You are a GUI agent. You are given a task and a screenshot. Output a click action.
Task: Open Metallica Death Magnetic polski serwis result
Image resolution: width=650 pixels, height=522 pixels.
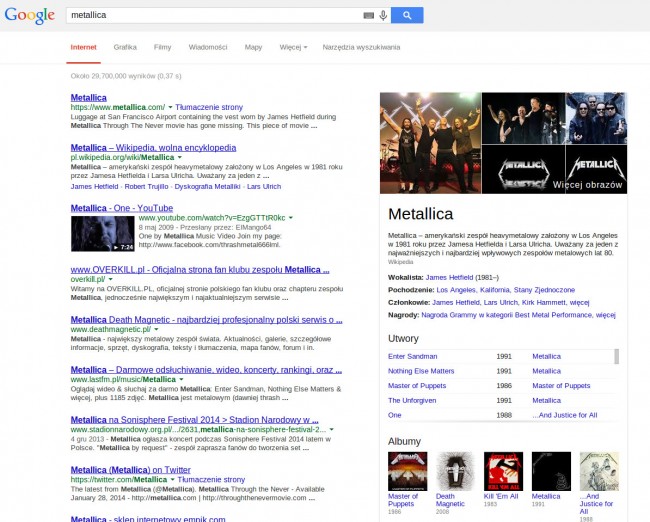206,320
